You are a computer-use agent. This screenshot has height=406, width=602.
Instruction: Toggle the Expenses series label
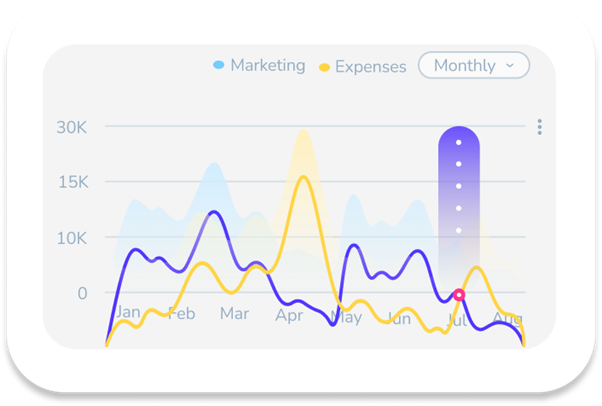coord(370,67)
